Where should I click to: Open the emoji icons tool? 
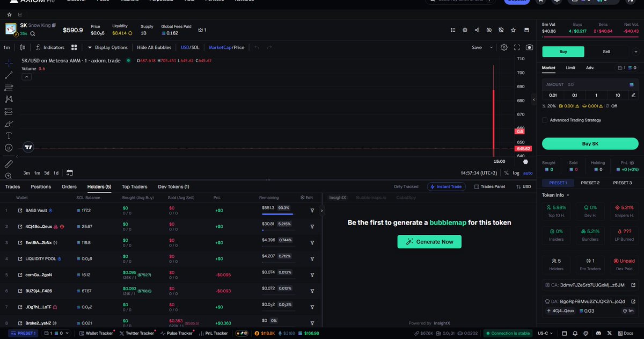coord(9,148)
